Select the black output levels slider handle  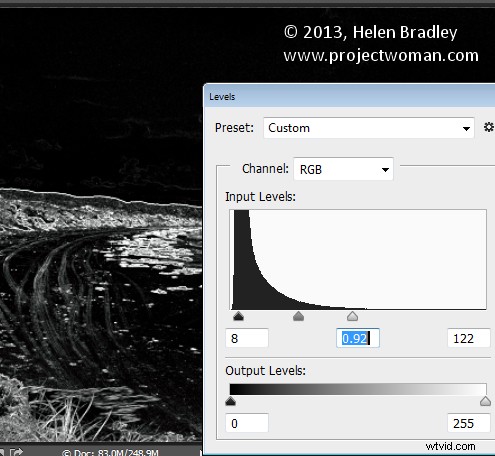pos(230,401)
